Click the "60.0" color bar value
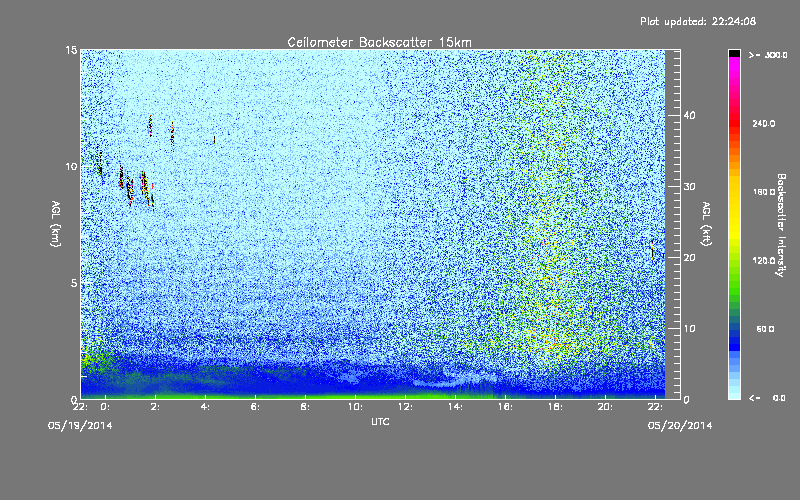This screenshot has height=500, width=800. (765, 329)
